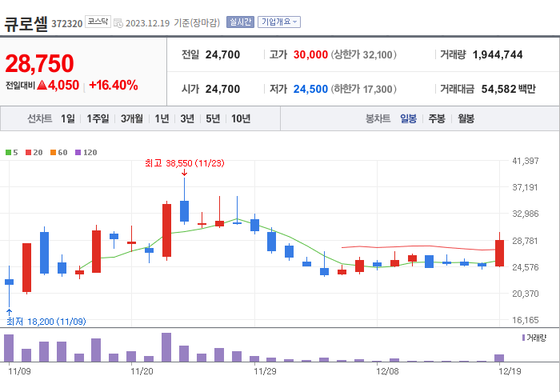Select the 10년 line chart tab
Screen dimensions: 560x392
(241, 118)
